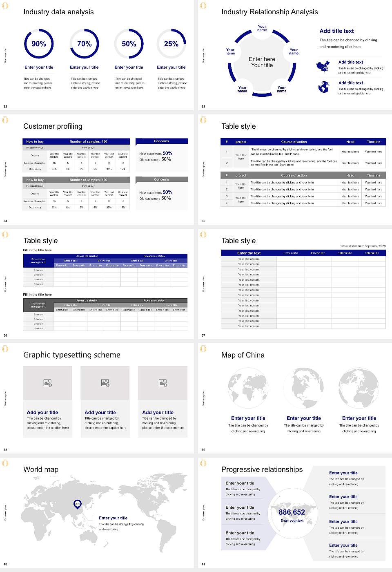Click slide number 37
Screen dimensions: 392x572
tap(203, 335)
